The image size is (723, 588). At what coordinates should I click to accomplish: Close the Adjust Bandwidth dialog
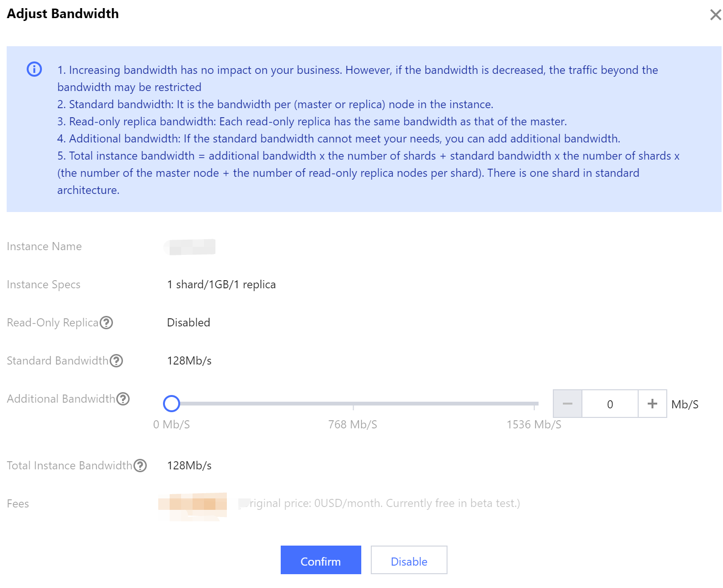coord(715,15)
